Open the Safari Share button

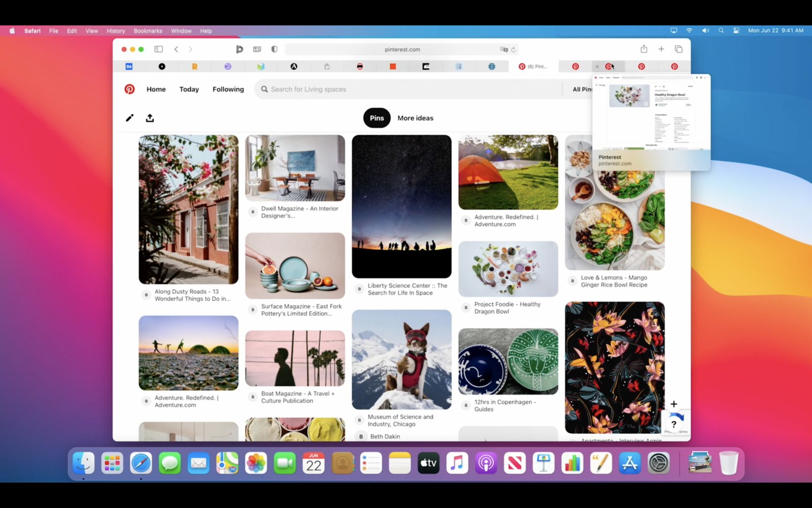[x=644, y=49]
